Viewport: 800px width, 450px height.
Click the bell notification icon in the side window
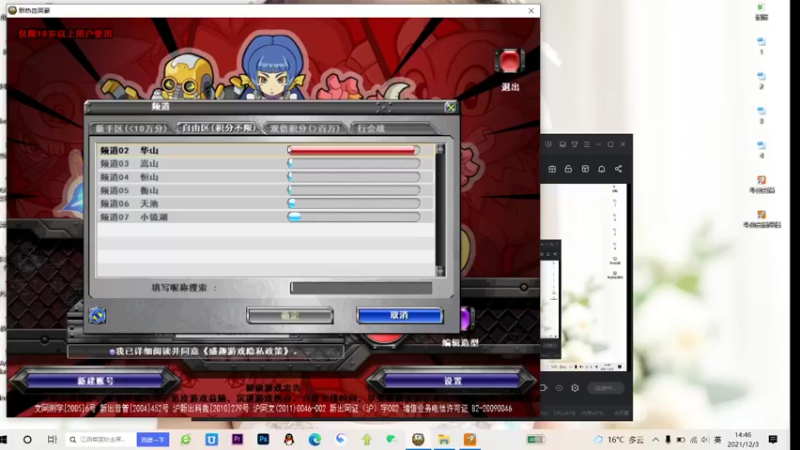pos(602,169)
